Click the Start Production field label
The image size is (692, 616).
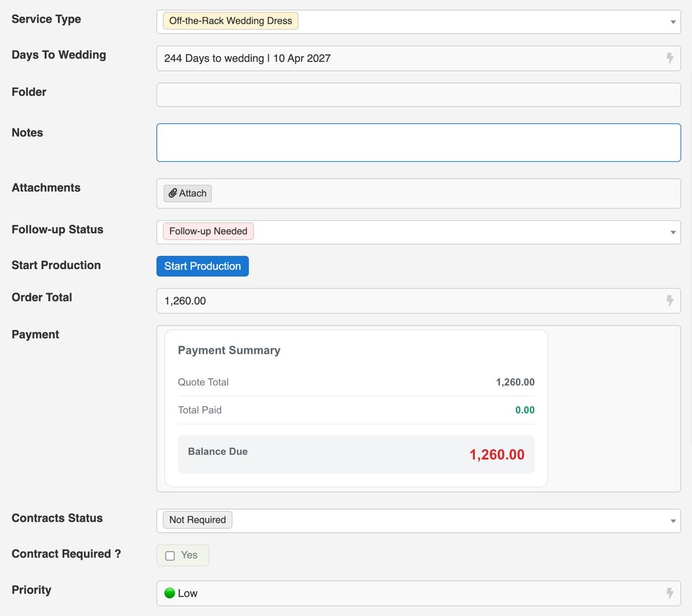click(x=56, y=265)
